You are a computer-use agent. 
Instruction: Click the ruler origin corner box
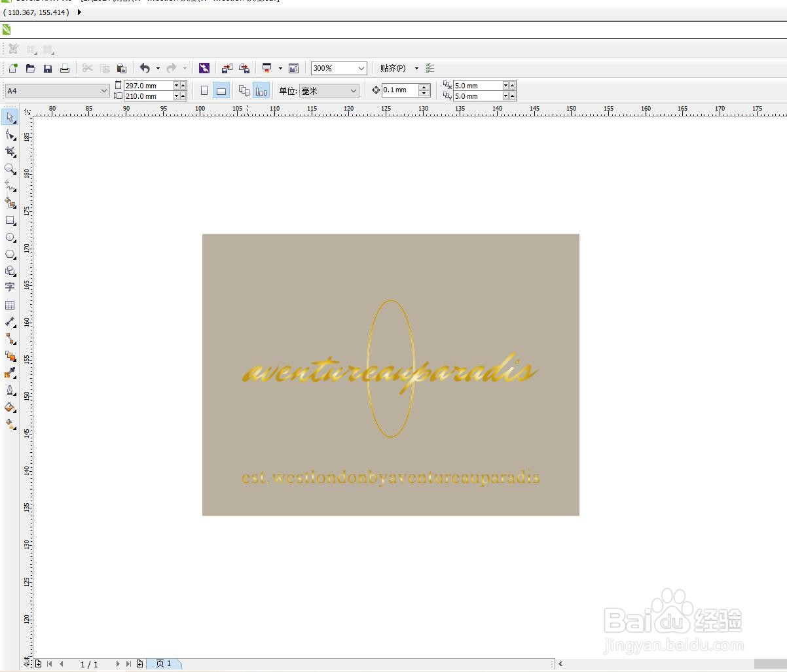(x=27, y=112)
